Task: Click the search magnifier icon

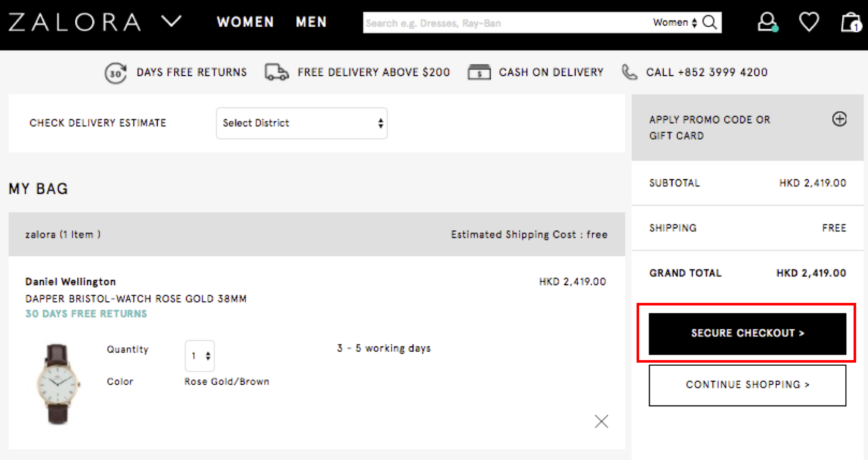Action: (x=710, y=23)
